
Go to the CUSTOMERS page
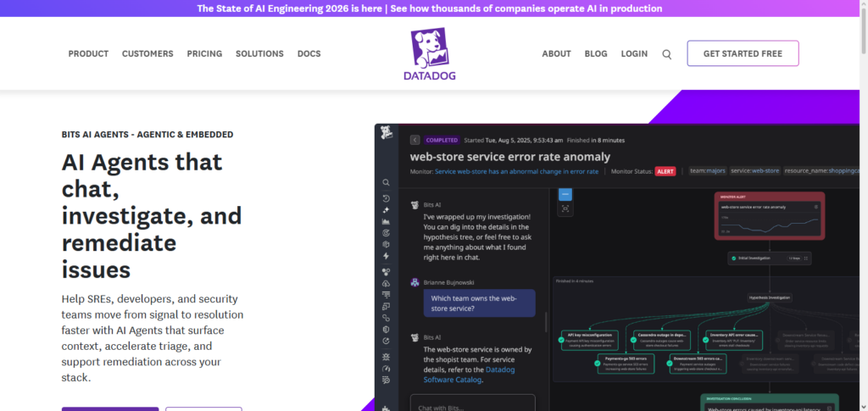coord(147,53)
